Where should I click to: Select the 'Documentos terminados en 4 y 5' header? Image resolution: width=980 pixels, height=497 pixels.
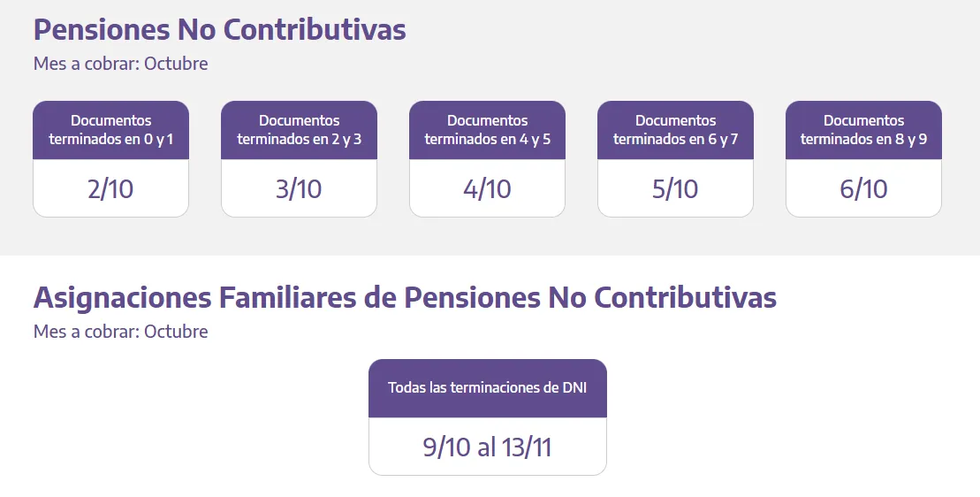(x=487, y=130)
